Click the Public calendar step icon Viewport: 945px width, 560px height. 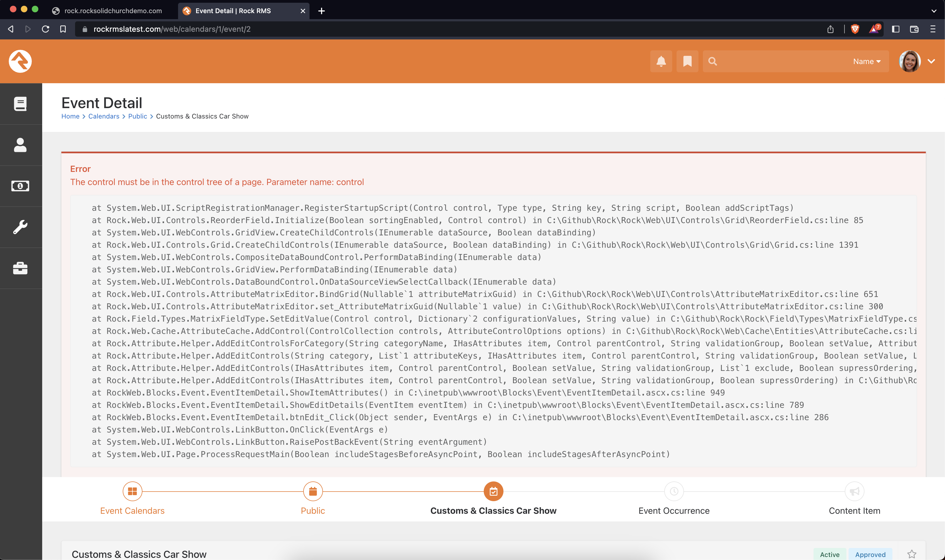coord(313,491)
